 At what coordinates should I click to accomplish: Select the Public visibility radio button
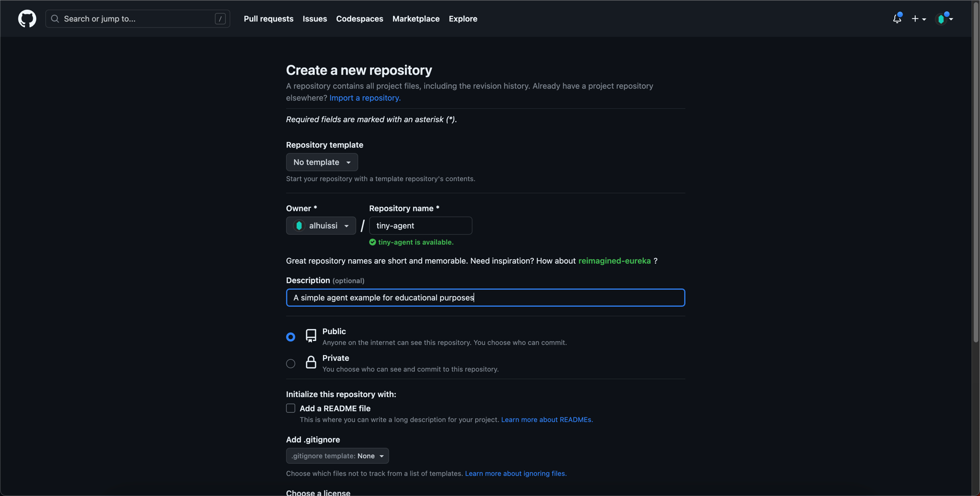coord(290,337)
